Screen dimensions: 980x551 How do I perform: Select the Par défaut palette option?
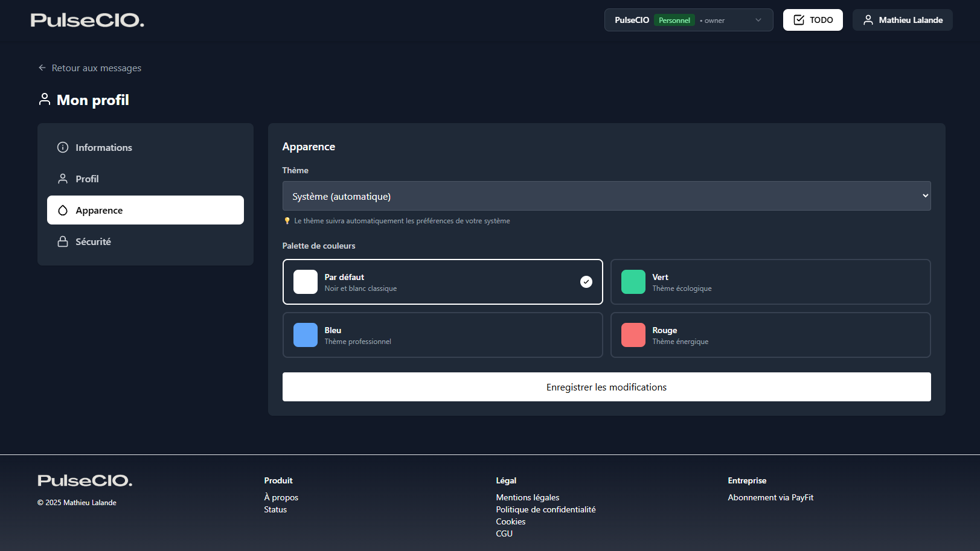pyautogui.click(x=442, y=282)
